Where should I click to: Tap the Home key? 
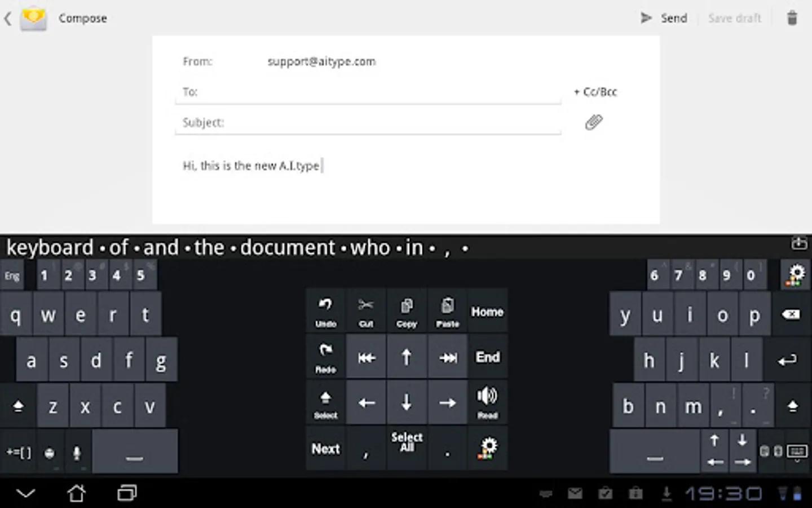(x=488, y=311)
